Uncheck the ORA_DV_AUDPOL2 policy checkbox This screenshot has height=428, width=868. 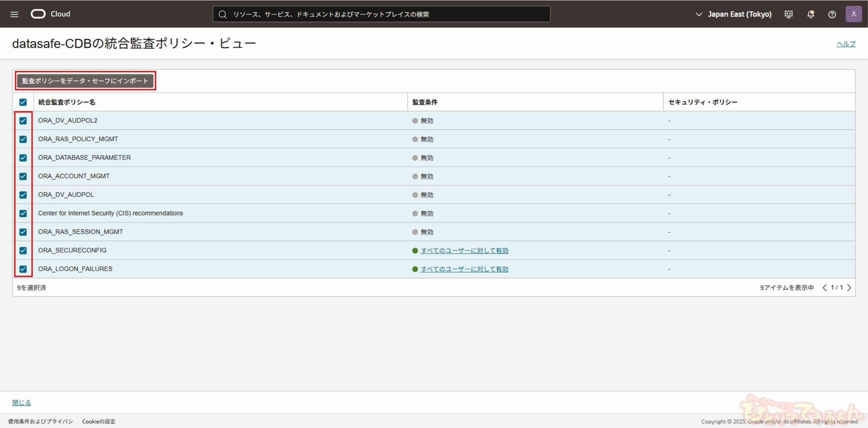23,121
